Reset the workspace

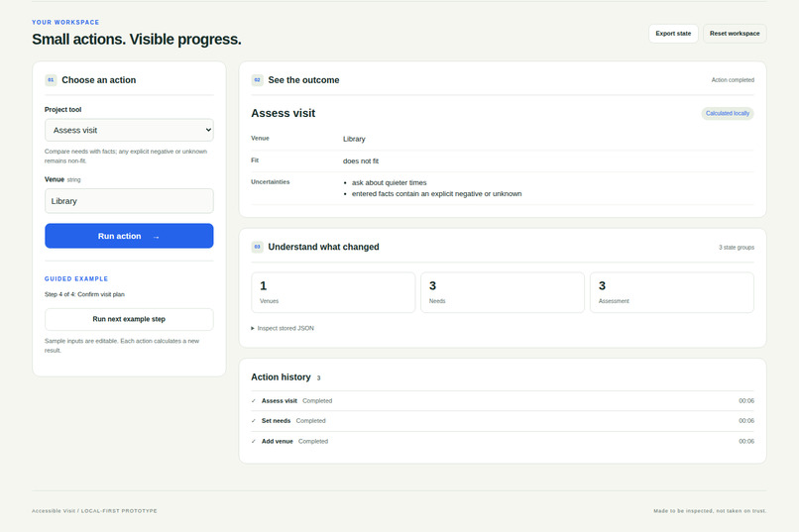[x=735, y=34]
